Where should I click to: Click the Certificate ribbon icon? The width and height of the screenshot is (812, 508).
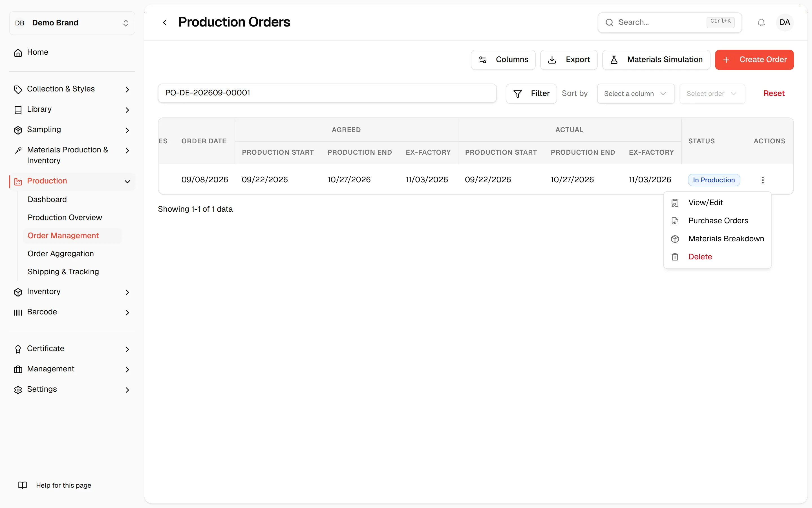tap(18, 349)
